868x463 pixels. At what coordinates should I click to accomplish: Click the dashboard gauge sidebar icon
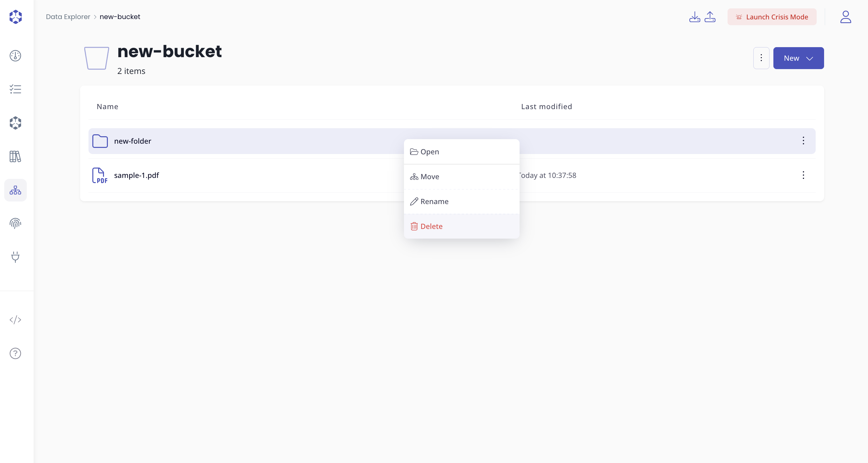tap(15, 56)
